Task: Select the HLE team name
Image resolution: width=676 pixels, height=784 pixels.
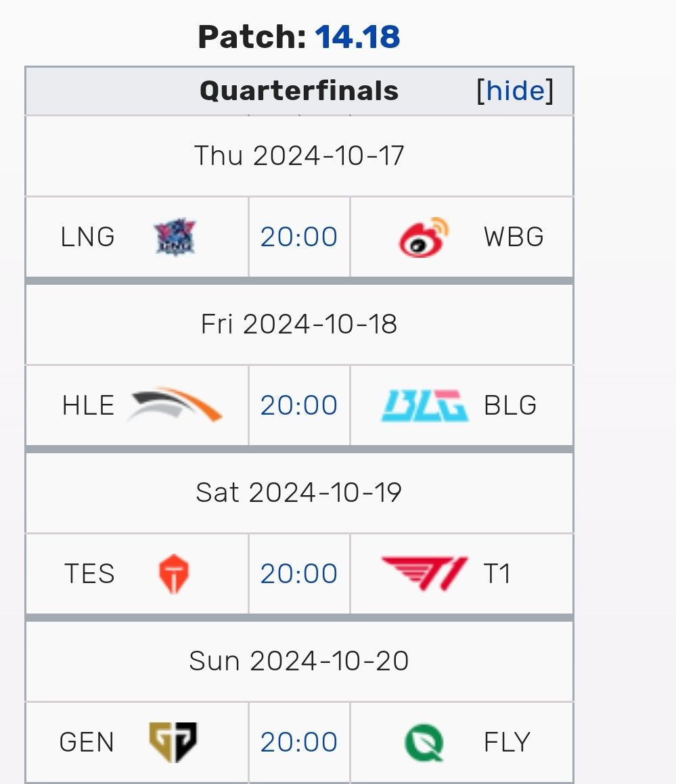Action: coord(88,405)
